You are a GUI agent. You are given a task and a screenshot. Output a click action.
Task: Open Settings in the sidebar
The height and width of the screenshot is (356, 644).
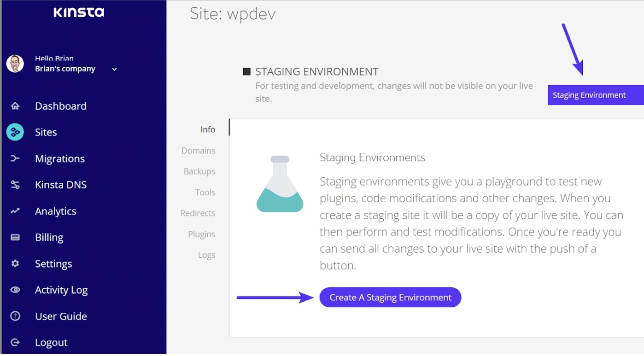pyautogui.click(x=53, y=263)
